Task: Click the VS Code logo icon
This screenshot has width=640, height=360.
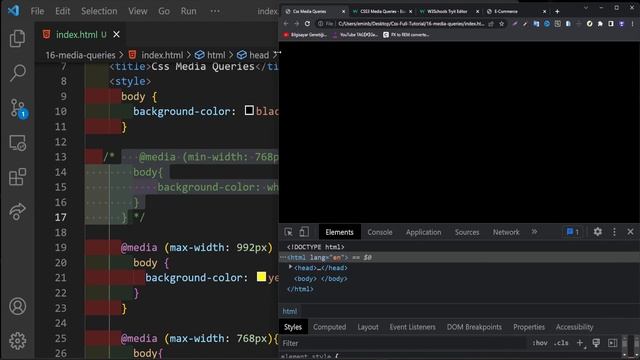Action: pos(13,10)
